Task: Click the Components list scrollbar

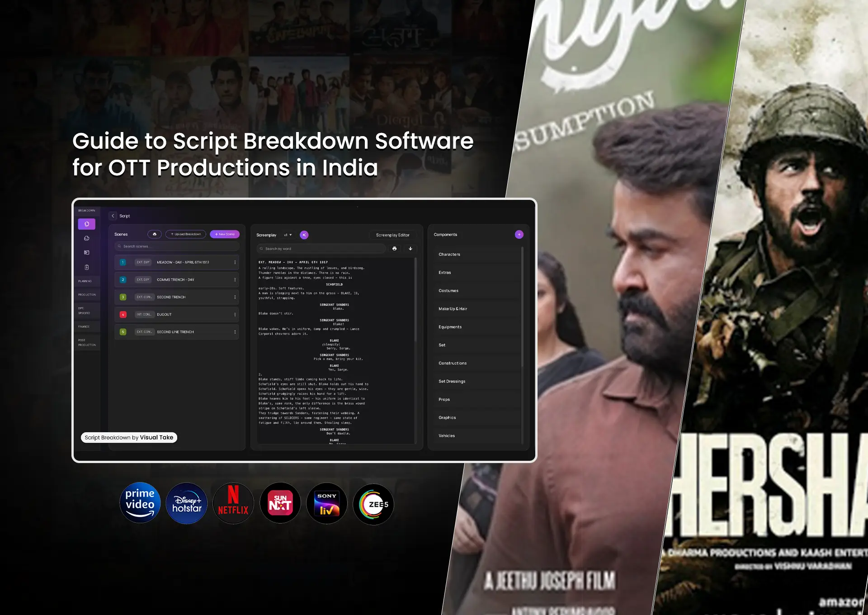Action: click(x=522, y=307)
